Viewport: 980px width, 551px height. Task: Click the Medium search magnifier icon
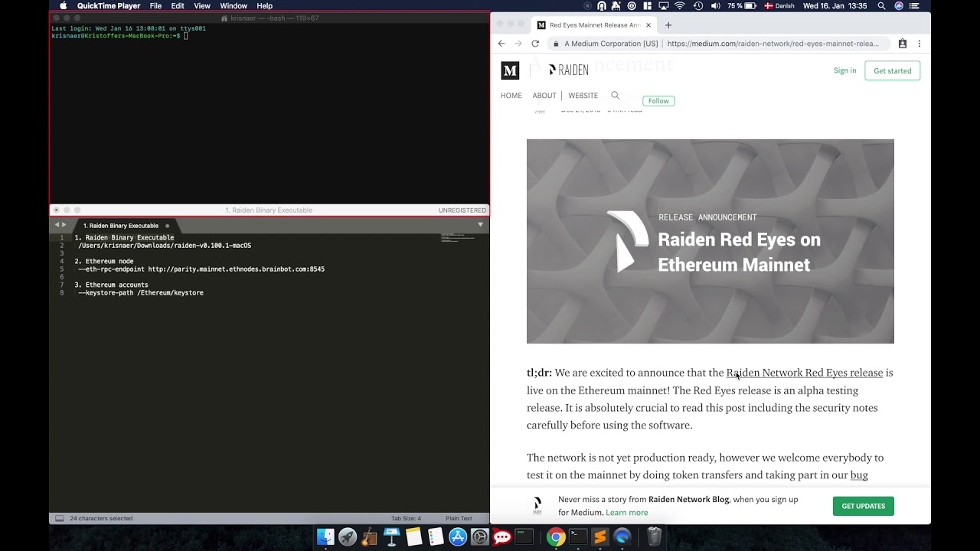(615, 96)
